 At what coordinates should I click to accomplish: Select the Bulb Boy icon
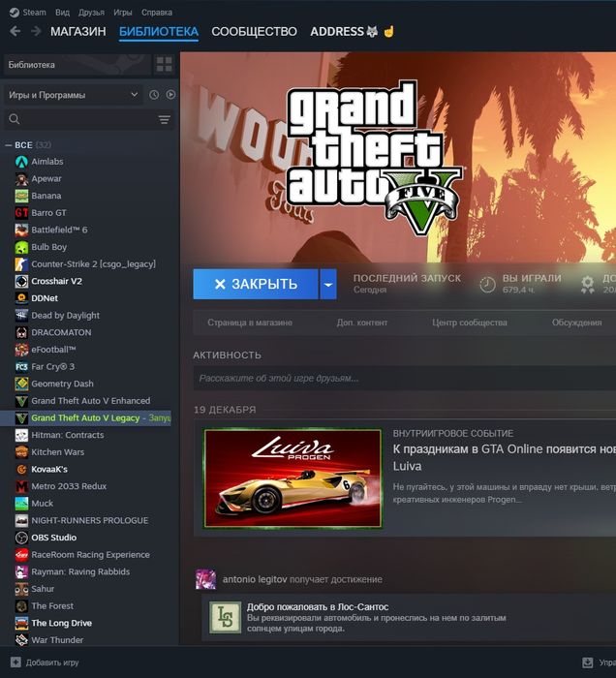21,247
